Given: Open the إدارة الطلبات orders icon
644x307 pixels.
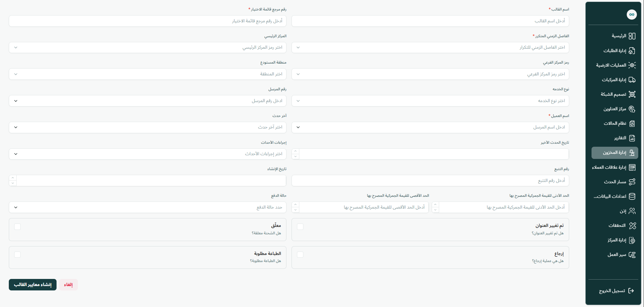Looking at the screenshot, I should coord(632,51).
